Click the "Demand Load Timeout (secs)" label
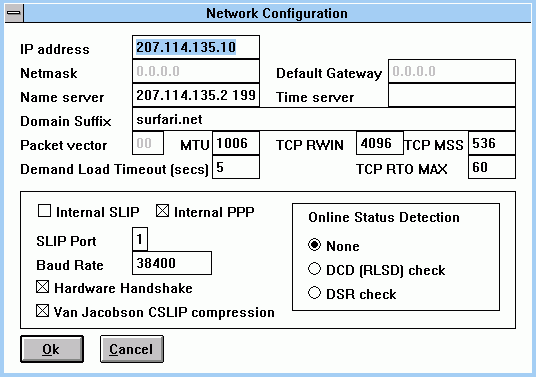The image size is (536, 377). pos(114,170)
